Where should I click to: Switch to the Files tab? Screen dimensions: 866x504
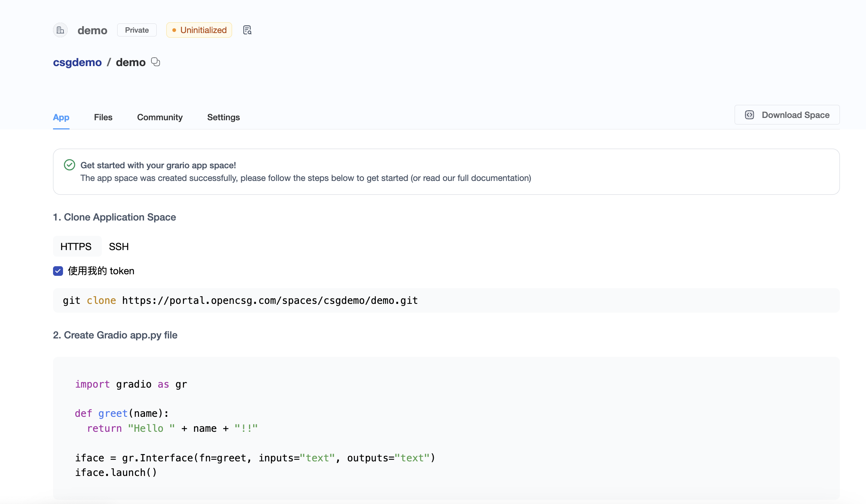(103, 118)
